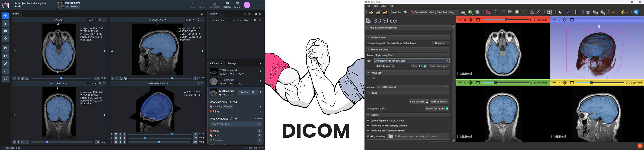Download the CTCardio.nrrd volume
This screenshot has width=644, height=150.
[x=260, y=71]
